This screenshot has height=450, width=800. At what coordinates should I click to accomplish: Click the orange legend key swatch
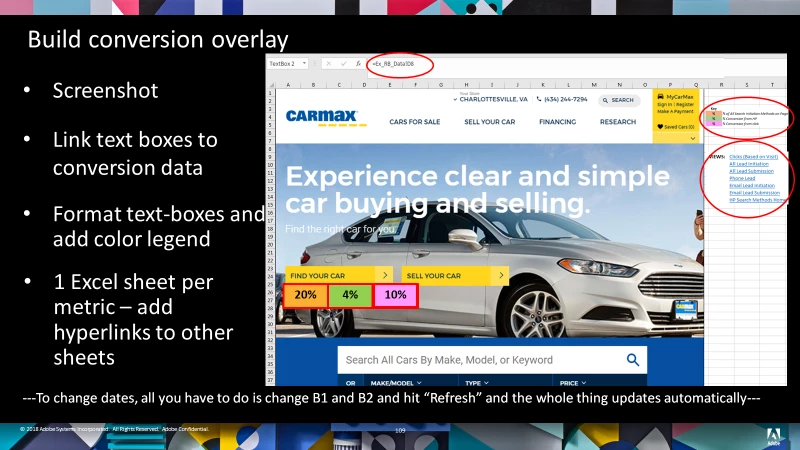point(714,114)
